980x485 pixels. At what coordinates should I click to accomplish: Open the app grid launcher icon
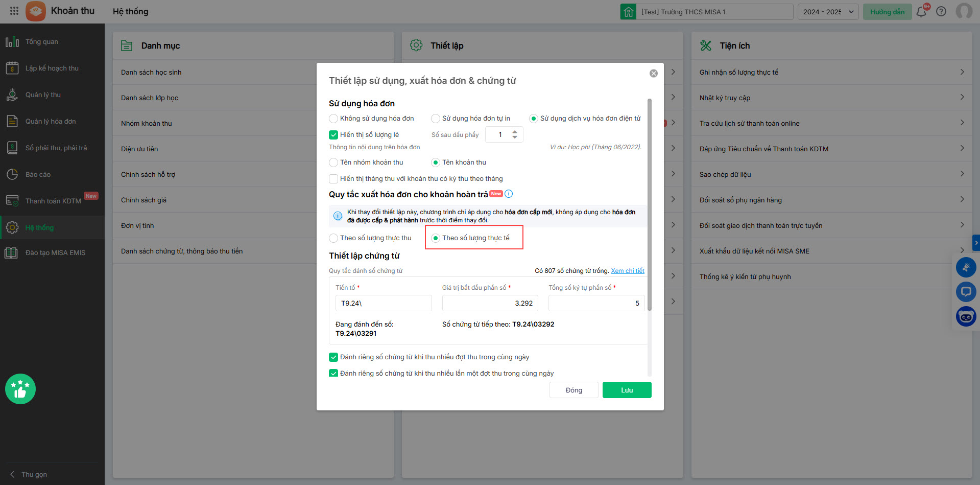(14, 11)
